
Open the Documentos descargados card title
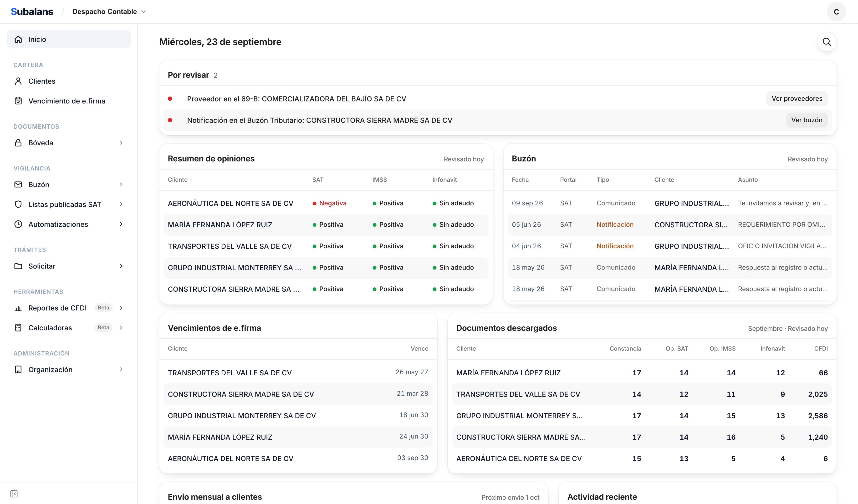coord(506,328)
